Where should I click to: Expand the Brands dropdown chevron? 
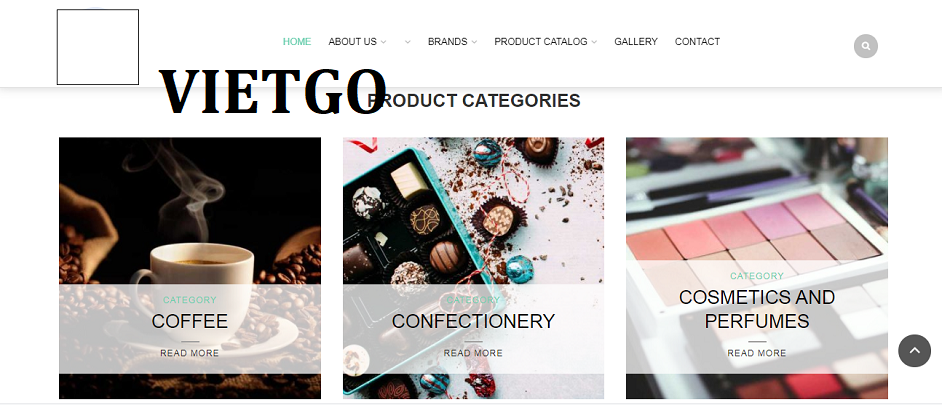[474, 42]
